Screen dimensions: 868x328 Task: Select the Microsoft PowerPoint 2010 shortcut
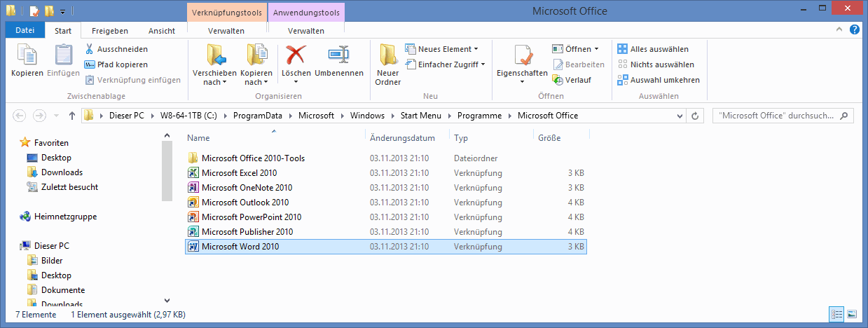(251, 217)
